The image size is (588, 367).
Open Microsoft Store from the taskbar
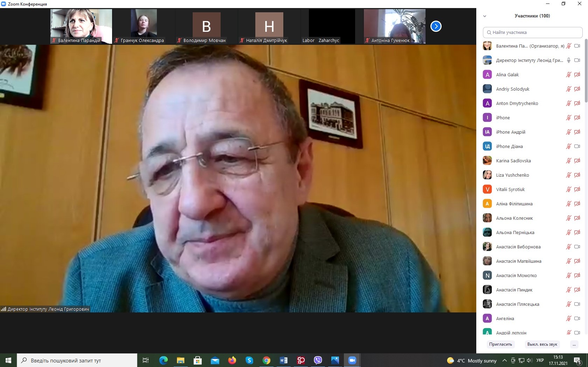198,360
